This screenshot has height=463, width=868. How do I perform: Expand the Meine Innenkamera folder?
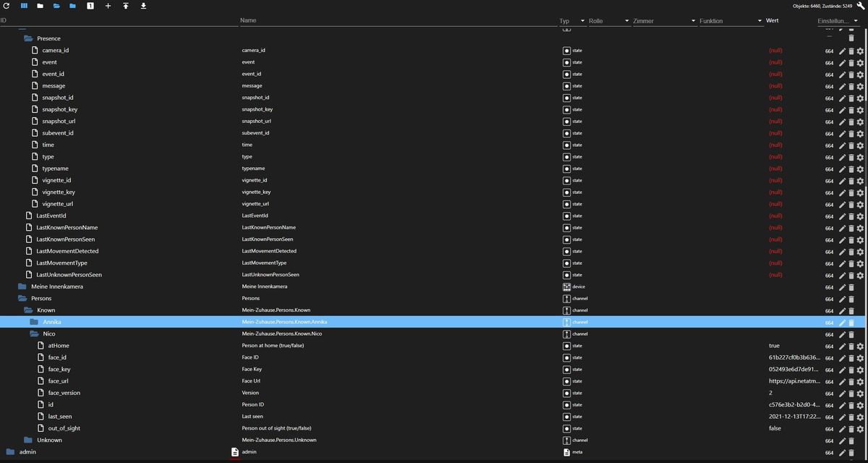(x=22, y=286)
